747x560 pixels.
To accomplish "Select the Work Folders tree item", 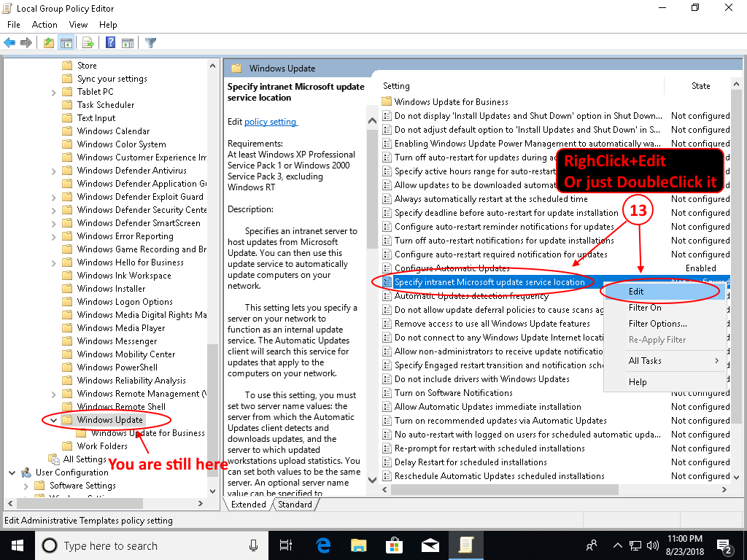I will pyautogui.click(x=102, y=446).
